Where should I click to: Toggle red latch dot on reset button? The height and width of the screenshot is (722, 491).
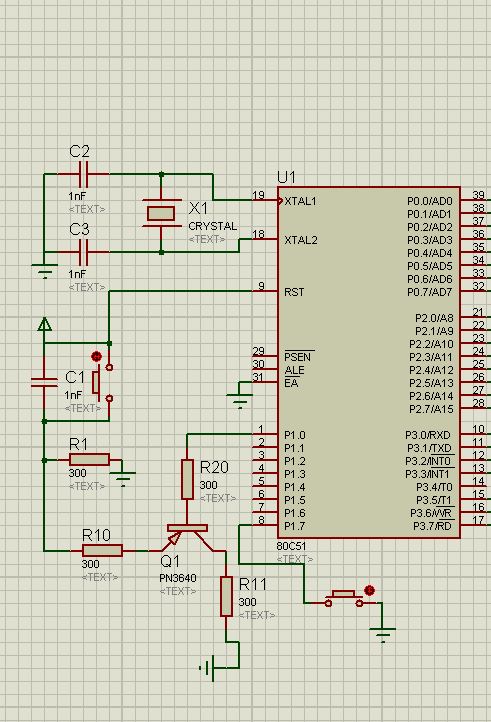tap(96, 356)
